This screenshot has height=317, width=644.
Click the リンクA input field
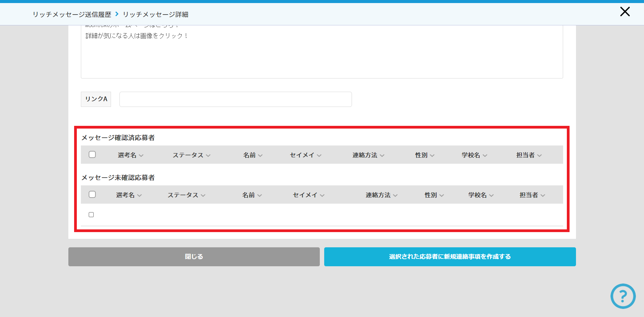point(236,99)
